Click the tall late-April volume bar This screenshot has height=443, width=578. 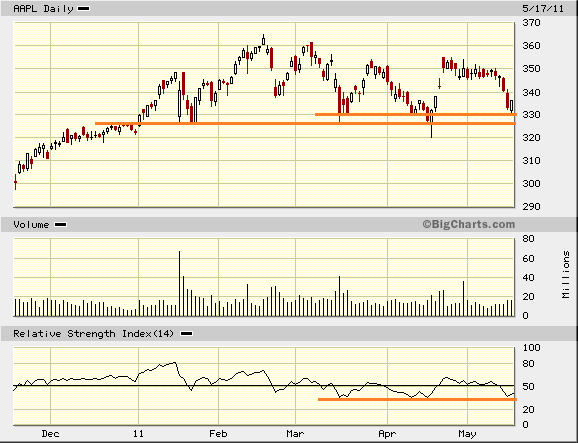463,299
